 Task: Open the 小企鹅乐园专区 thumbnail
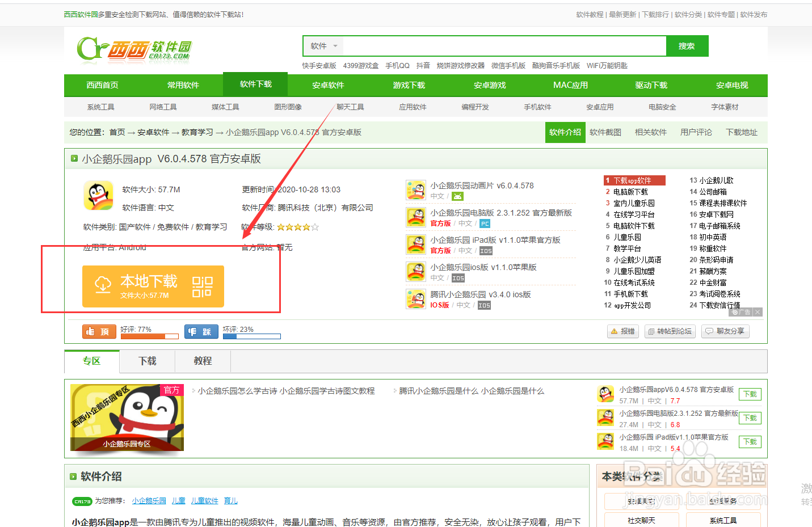point(127,418)
